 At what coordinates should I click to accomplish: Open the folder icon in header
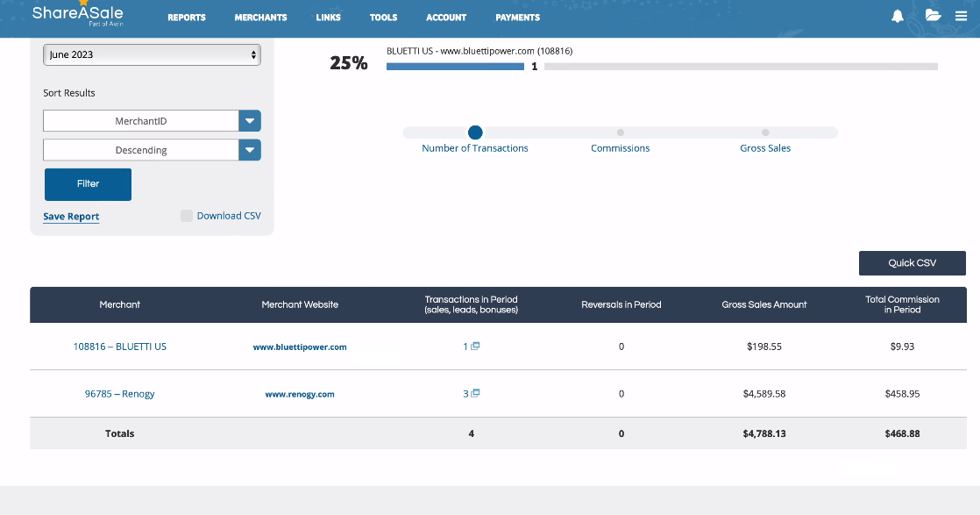tap(933, 16)
